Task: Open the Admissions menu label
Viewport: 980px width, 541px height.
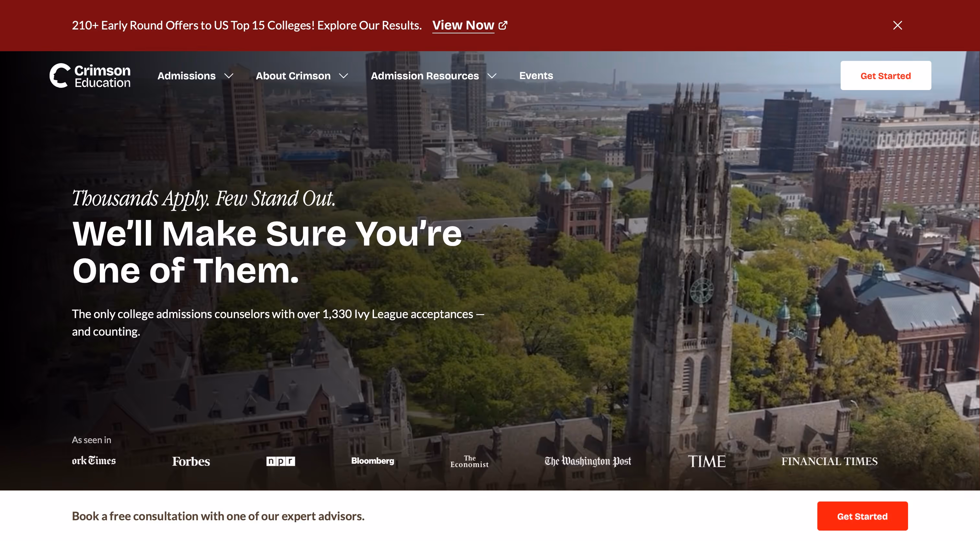Action: pyautogui.click(x=186, y=76)
